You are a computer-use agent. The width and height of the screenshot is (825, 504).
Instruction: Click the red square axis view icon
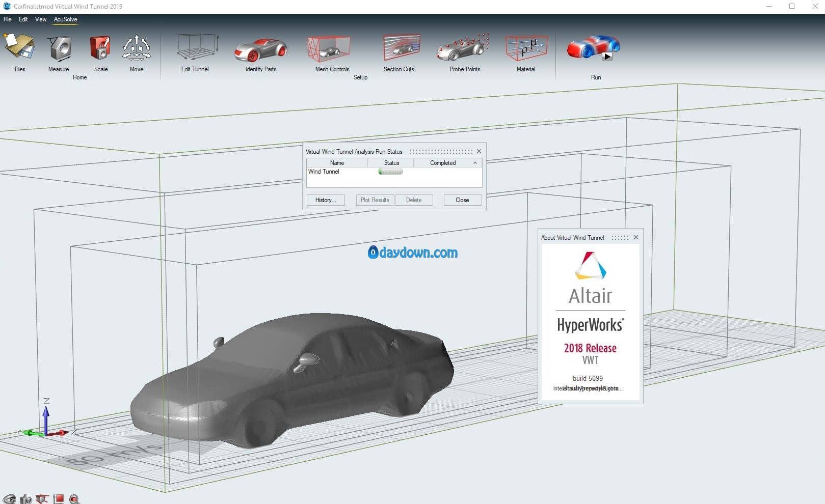pyautogui.click(x=59, y=499)
